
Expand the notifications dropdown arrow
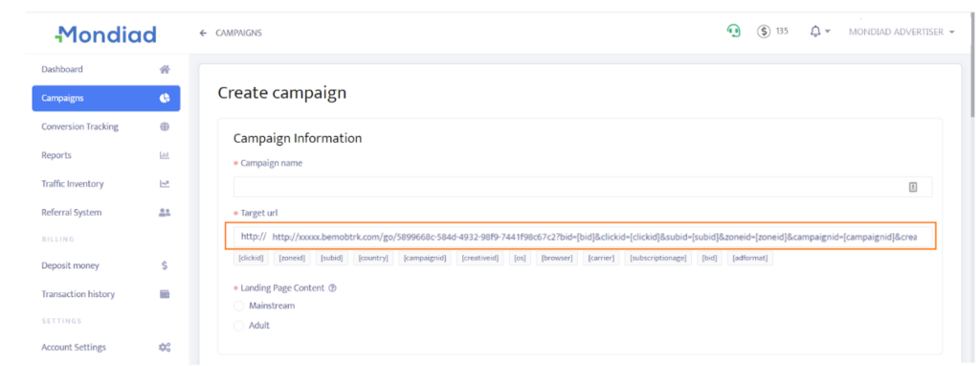[828, 32]
